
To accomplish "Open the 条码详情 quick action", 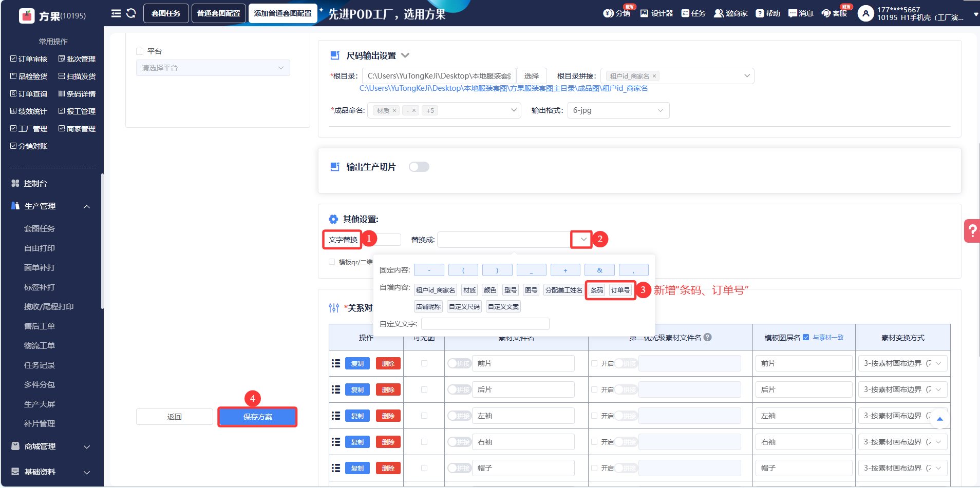I will click(x=77, y=94).
